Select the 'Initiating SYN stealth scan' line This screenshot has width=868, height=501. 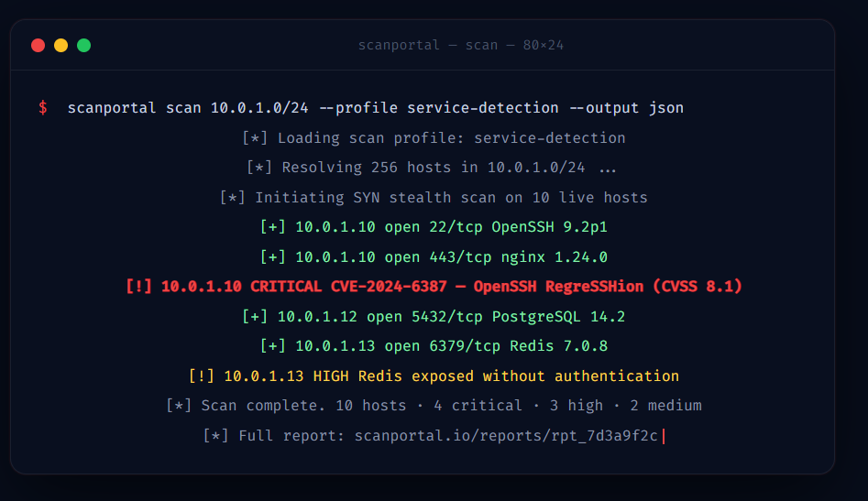(x=434, y=198)
